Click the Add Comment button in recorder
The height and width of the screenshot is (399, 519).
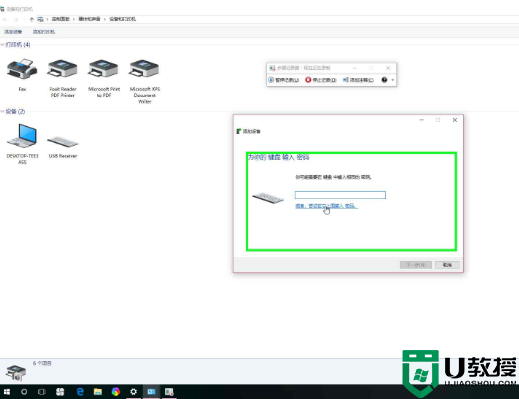point(358,80)
